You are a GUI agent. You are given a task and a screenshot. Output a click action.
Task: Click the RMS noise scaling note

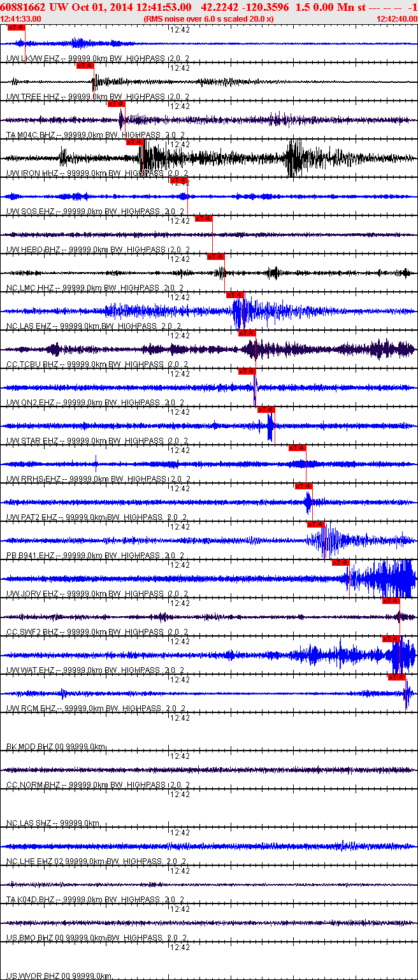coord(209,19)
